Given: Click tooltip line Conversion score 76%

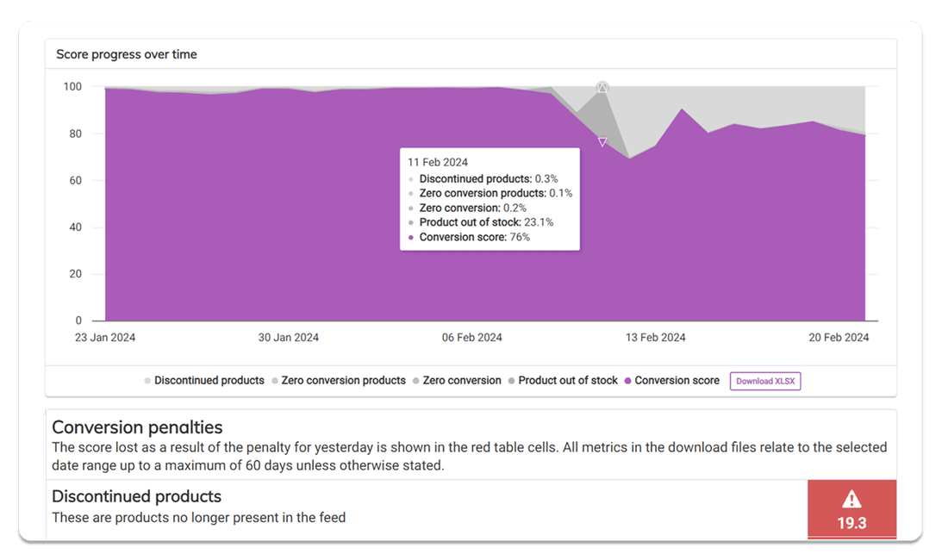Looking at the screenshot, I should click(474, 237).
